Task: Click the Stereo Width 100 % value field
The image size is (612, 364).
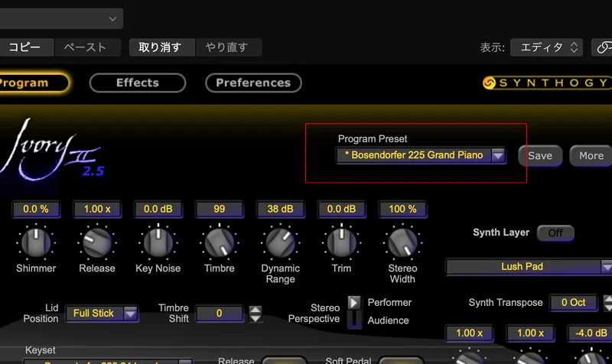Action: pos(402,209)
